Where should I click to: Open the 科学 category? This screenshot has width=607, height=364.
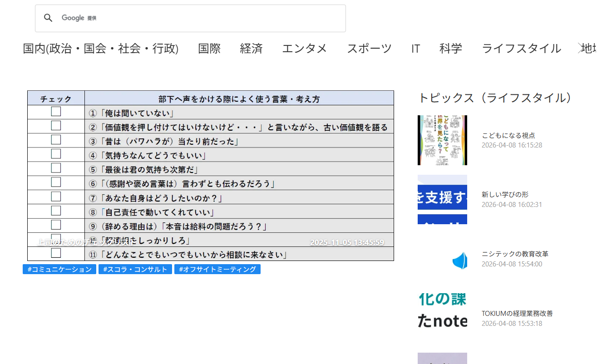point(450,49)
